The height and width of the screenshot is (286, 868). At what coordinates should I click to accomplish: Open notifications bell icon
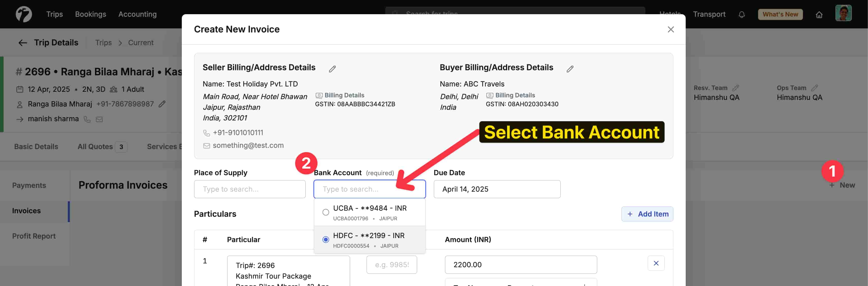point(742,14)
